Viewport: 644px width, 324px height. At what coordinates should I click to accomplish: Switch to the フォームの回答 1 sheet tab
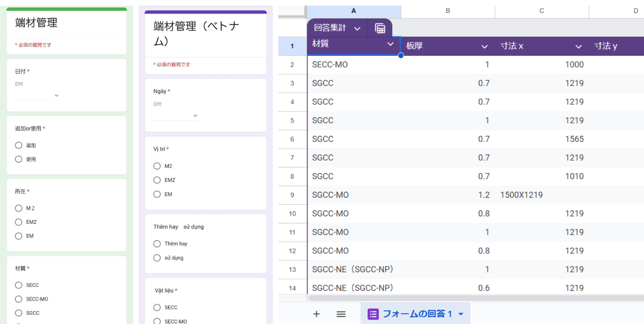coord(416,314)
